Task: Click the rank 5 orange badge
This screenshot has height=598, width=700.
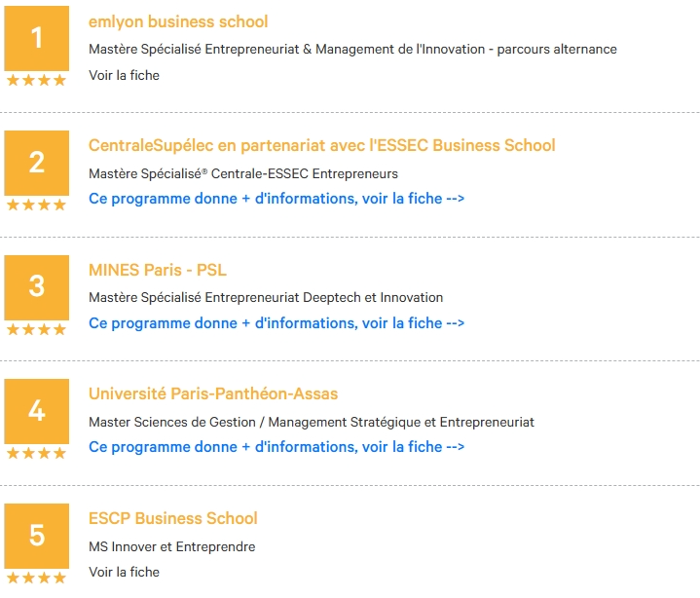Action: [x=37, y=536]
